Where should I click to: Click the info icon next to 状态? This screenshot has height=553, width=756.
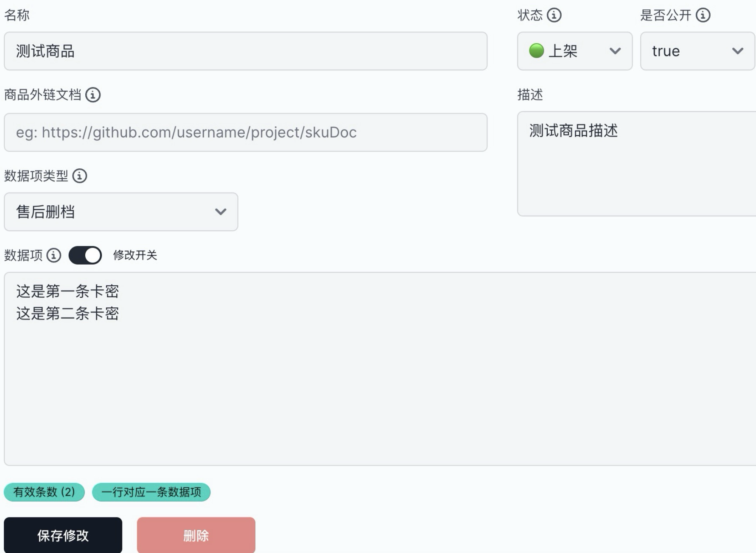pos(554,15)
